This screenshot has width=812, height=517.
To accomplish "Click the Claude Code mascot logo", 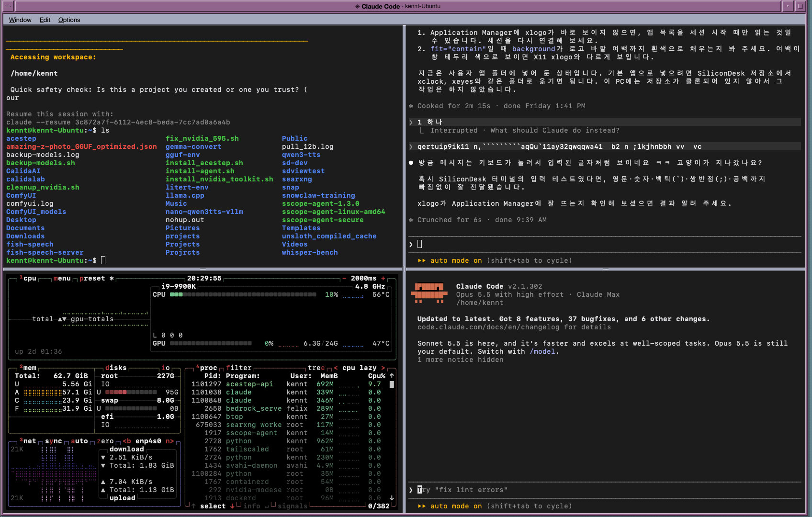I will pos(429,292).
